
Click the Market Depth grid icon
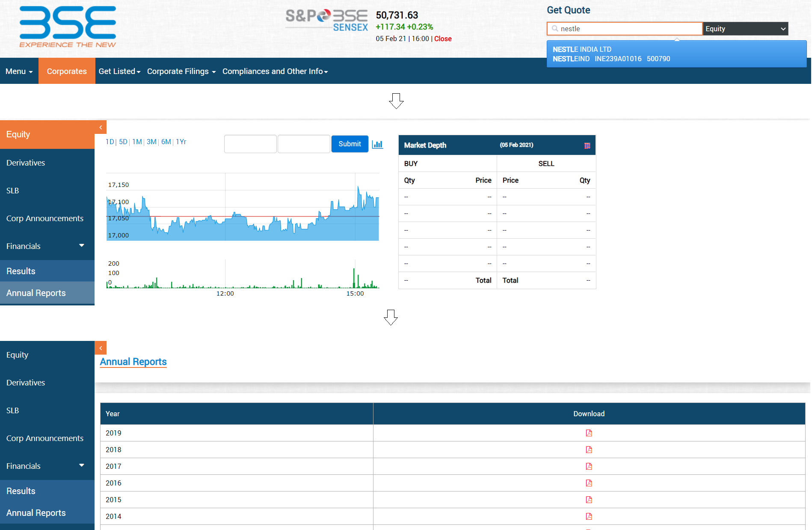tap(587, 145)
